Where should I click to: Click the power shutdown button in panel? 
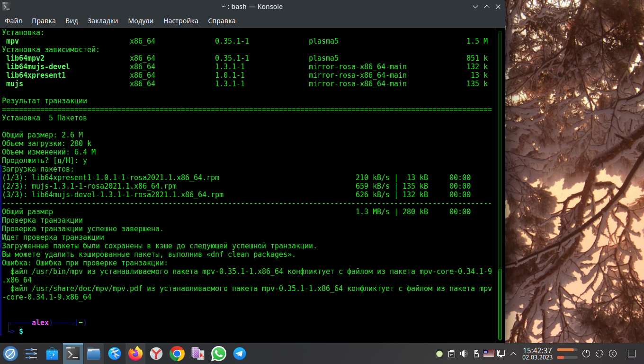[x=586, y=354]
